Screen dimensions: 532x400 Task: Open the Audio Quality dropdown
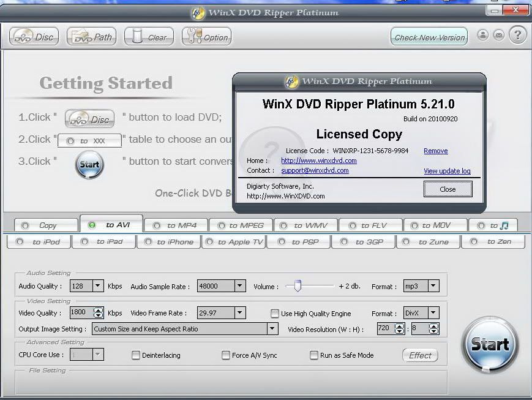(98, 286)
